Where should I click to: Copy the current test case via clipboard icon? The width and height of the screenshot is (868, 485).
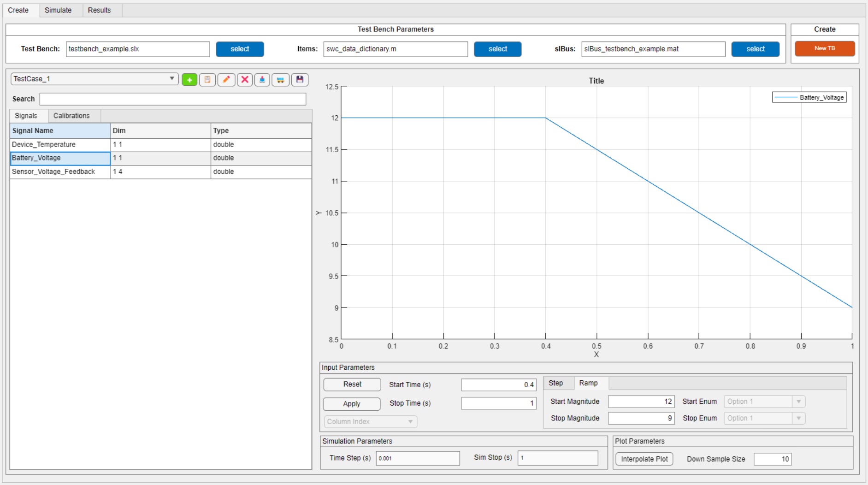pyautogui.click(x=208, y=79)
